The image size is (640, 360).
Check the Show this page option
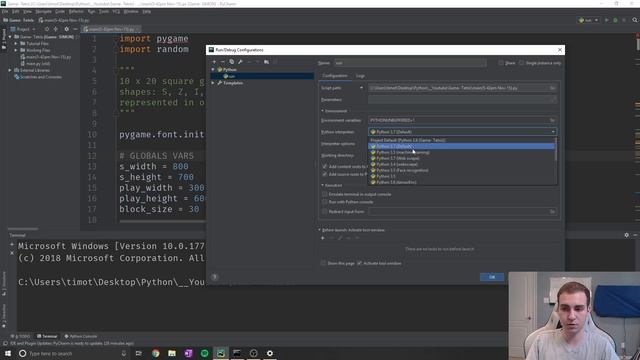pos(323,263)
